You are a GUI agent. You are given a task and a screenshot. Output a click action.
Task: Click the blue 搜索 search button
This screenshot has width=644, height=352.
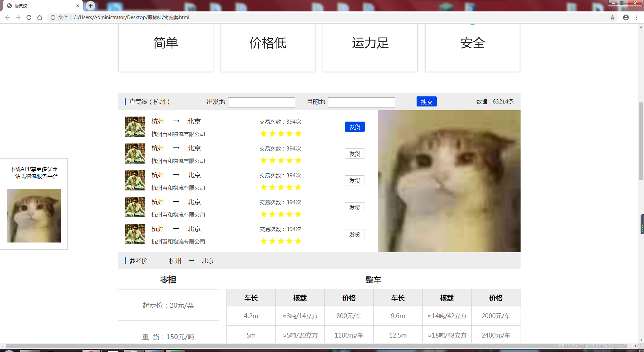pyautogui.click(x=426, y=101)
